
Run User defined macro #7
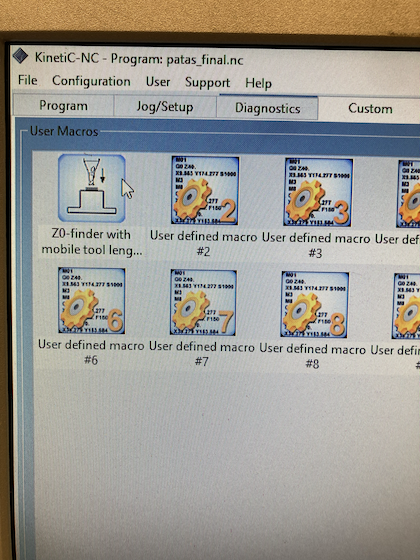pos(204,303)
